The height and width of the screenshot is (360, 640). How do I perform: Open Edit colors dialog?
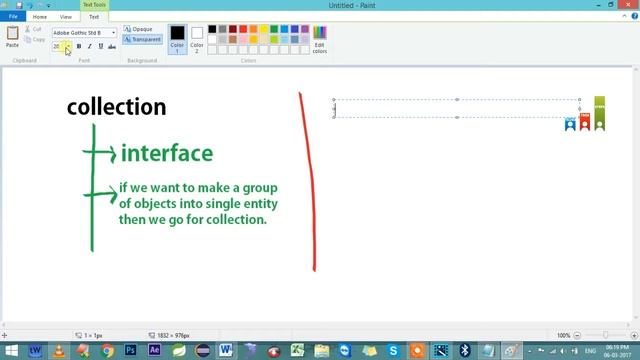coord(320,40)
